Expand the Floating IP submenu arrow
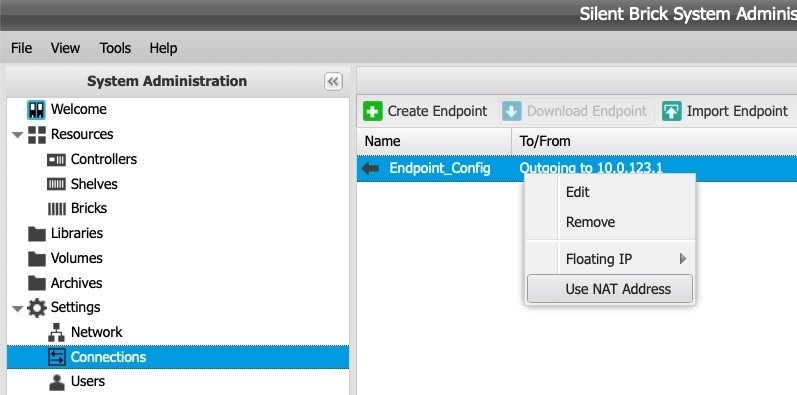The image size is (797, 395). 683,259
